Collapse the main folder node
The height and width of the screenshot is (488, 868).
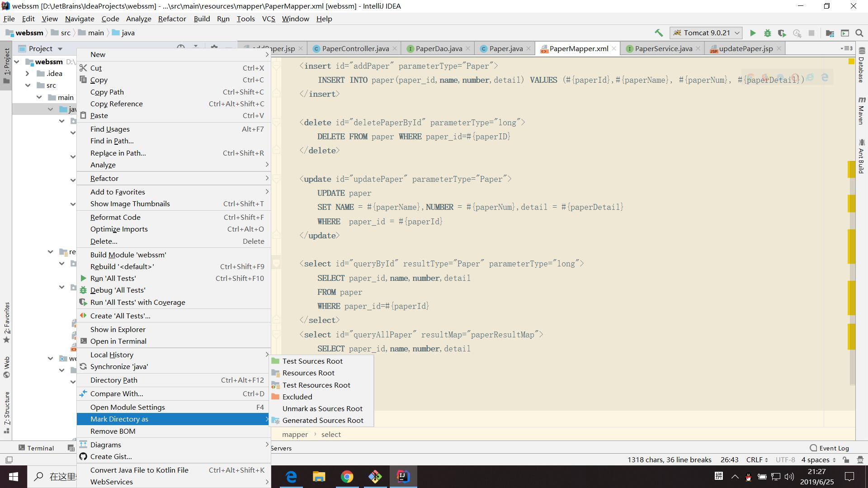(x=39, y=97)
